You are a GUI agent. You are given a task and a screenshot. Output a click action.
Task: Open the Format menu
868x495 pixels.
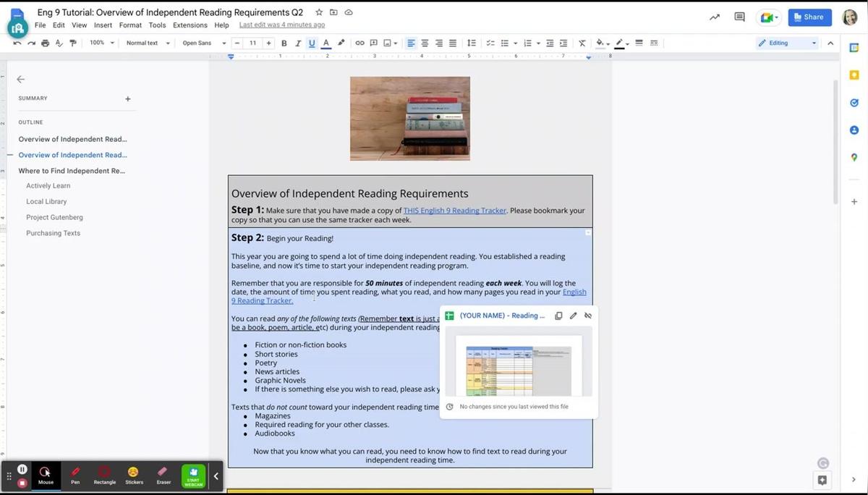[x=130, y=25]
